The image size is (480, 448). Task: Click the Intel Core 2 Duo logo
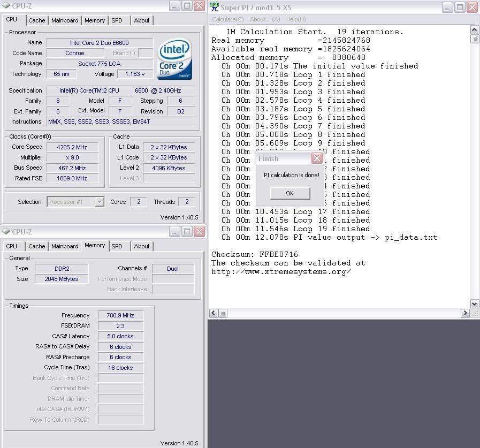(x=175, y=59)
